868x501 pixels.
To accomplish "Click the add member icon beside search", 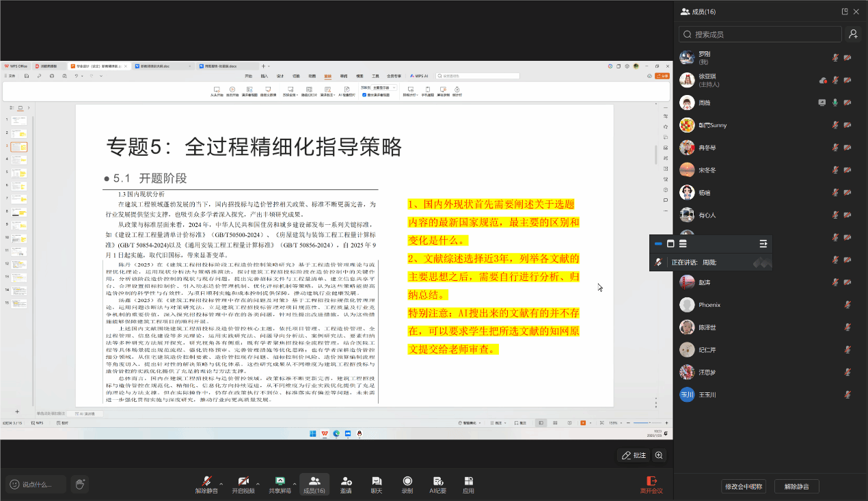I will coord(853,34).
